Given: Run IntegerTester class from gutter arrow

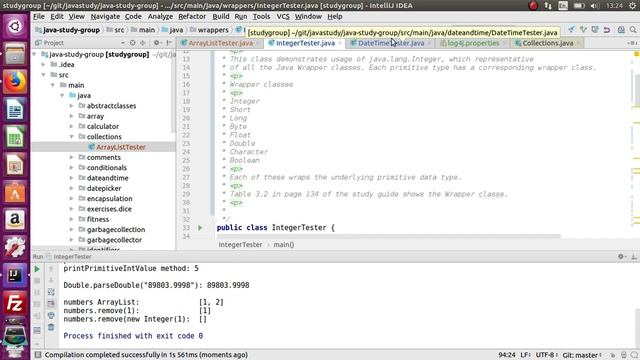Looking at the screenshot, I should (x=200, y=228).
